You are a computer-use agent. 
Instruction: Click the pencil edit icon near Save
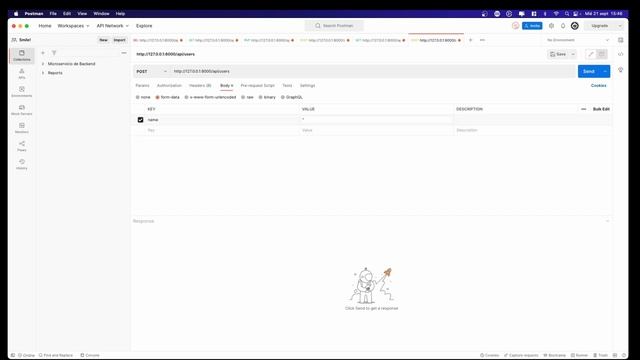tap(591, 54)
